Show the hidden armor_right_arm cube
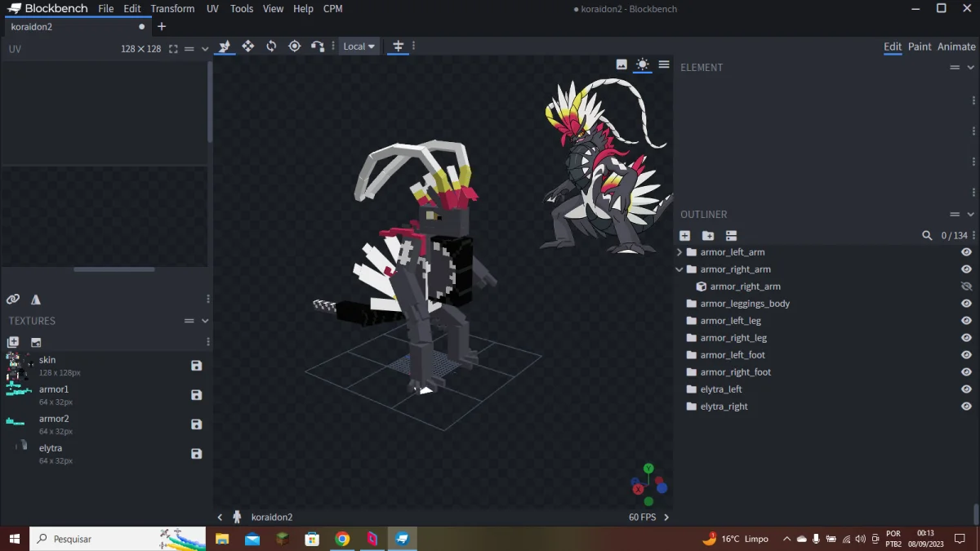 966,287
